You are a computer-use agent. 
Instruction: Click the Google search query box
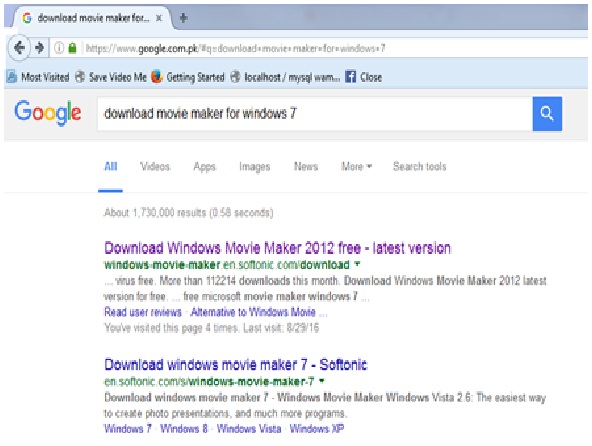pyautogui.click(x=315, y=114)
